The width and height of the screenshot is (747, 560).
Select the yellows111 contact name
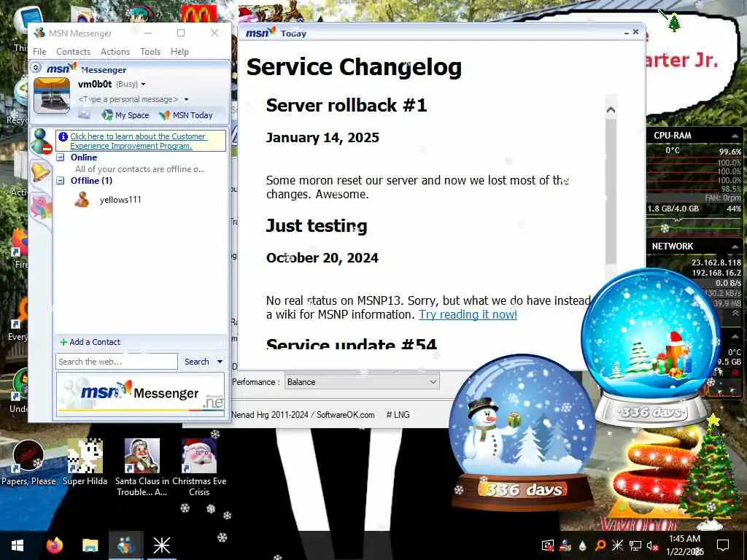120,200
